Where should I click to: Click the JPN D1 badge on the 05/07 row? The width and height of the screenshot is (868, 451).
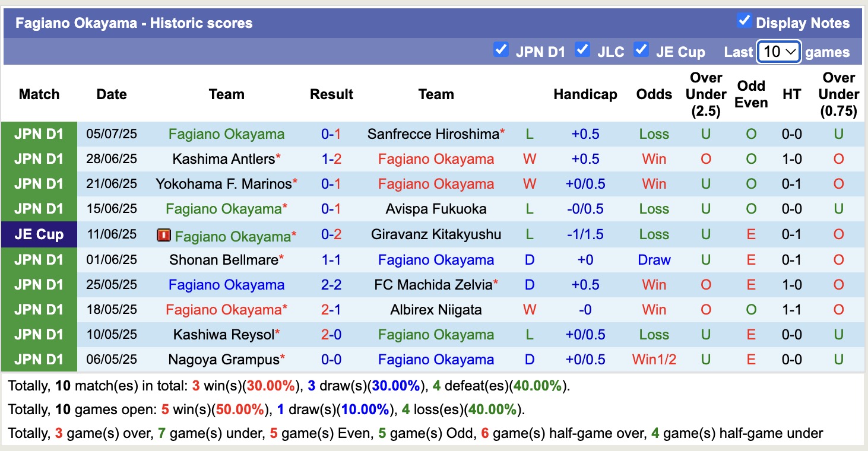[x=39, y=134]
